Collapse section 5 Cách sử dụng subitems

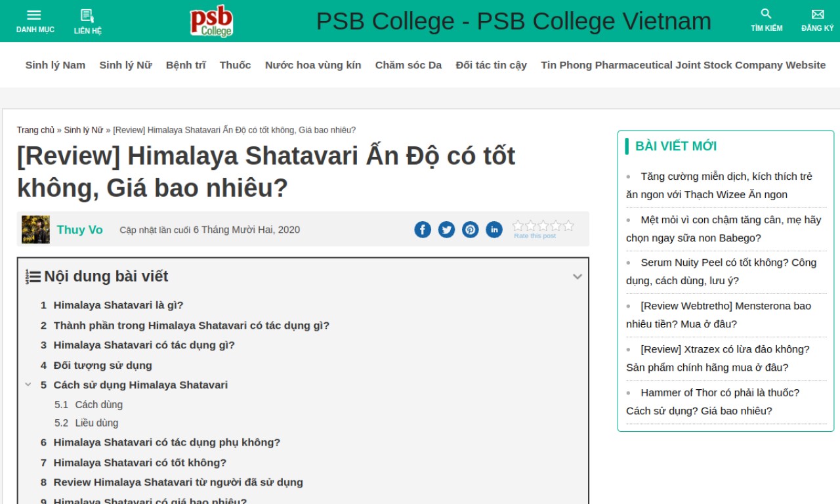point(28,385)
